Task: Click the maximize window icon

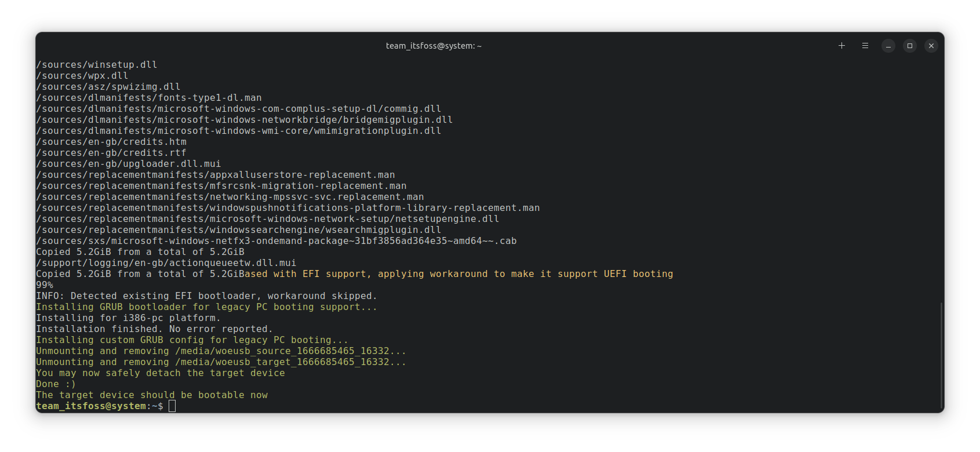Action: pyautogui.click(x=909, y=46)
